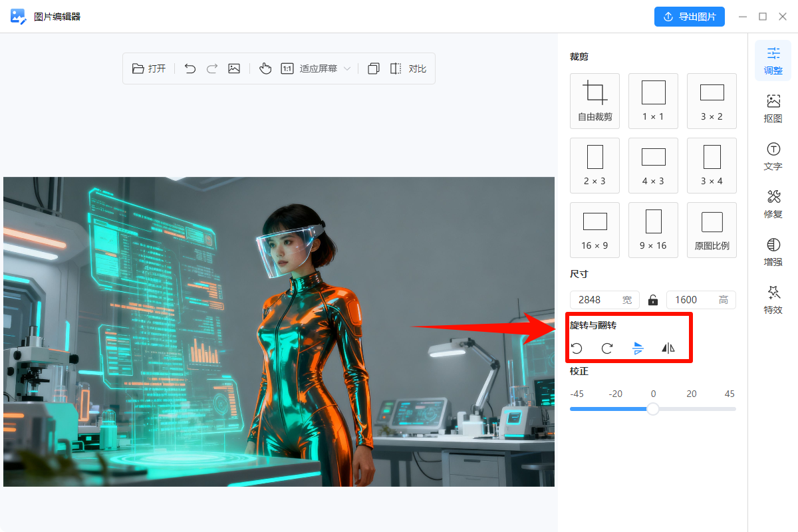Toggle the size aspect-ratio lock

click(652, 299)
